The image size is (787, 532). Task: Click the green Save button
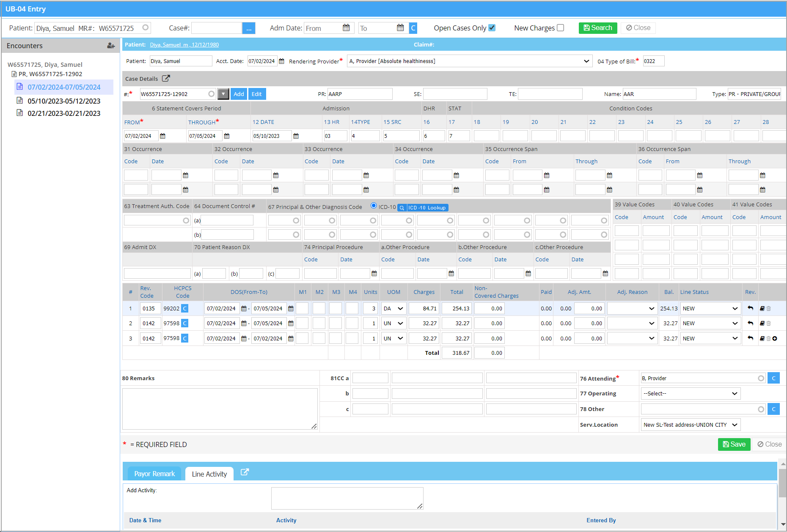click(734, 444)
